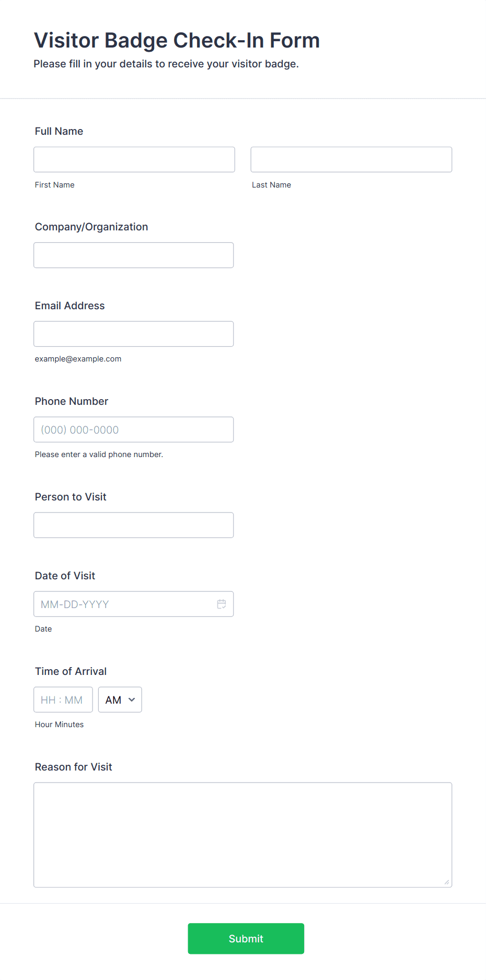The height and width of the screenshot is (980, 486).
Task: Click the Reason for Visit text area
Action: tap(243, 835)
